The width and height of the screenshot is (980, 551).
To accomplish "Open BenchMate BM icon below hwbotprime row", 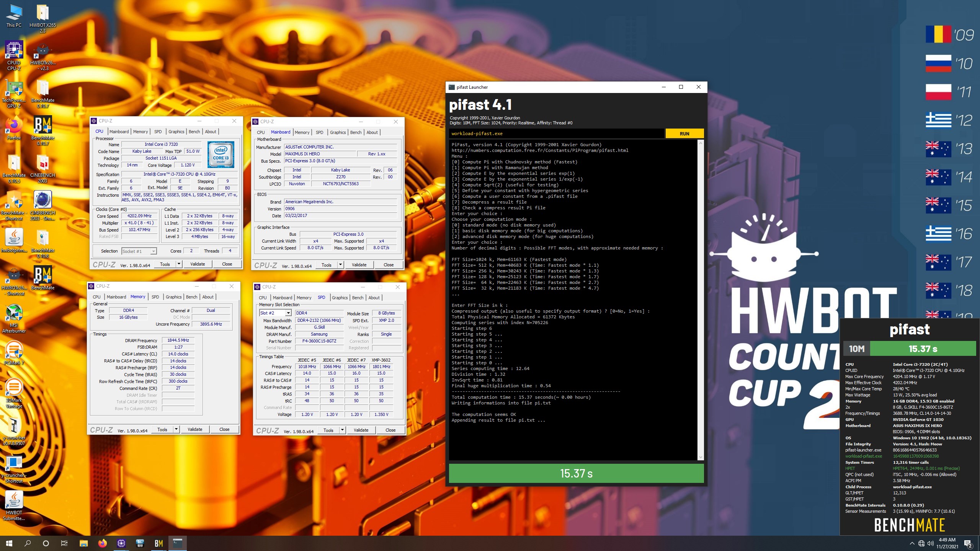I will coord(42,279).
